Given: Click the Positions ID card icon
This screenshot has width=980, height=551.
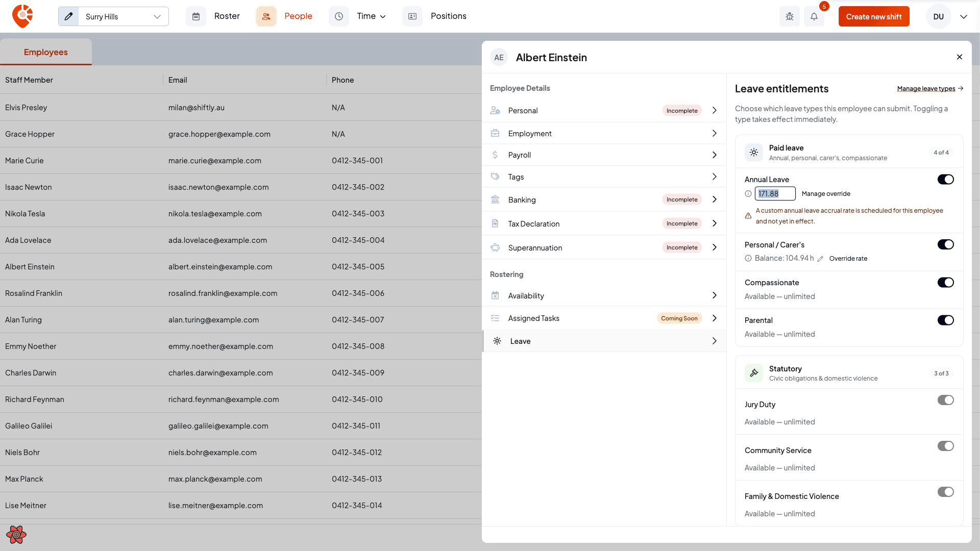Looking at the screenshot, I should point(412,16).
